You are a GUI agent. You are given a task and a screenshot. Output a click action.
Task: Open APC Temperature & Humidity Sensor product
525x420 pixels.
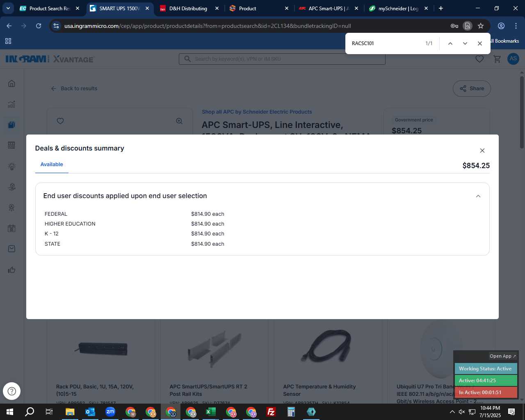tap(320, 390)
